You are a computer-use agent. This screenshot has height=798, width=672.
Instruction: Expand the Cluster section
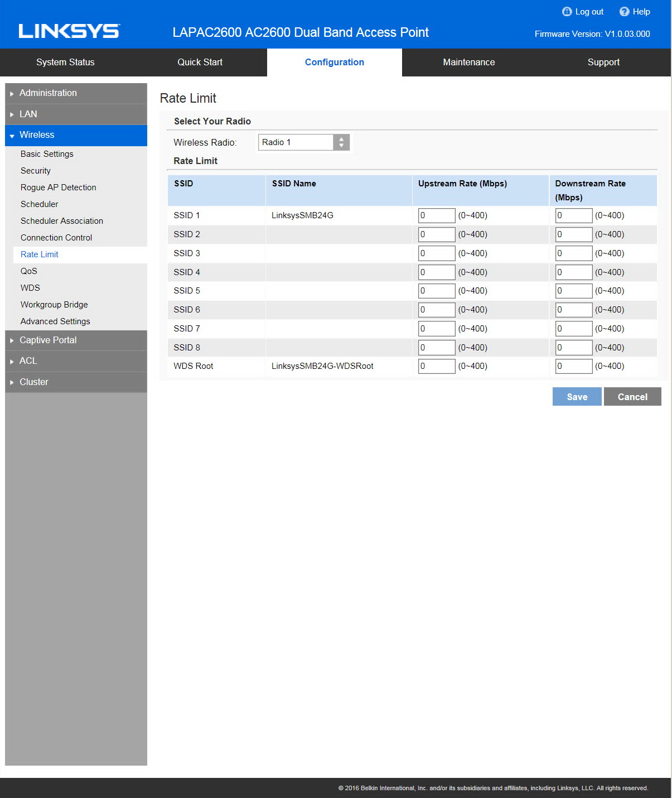click(76, 382)
